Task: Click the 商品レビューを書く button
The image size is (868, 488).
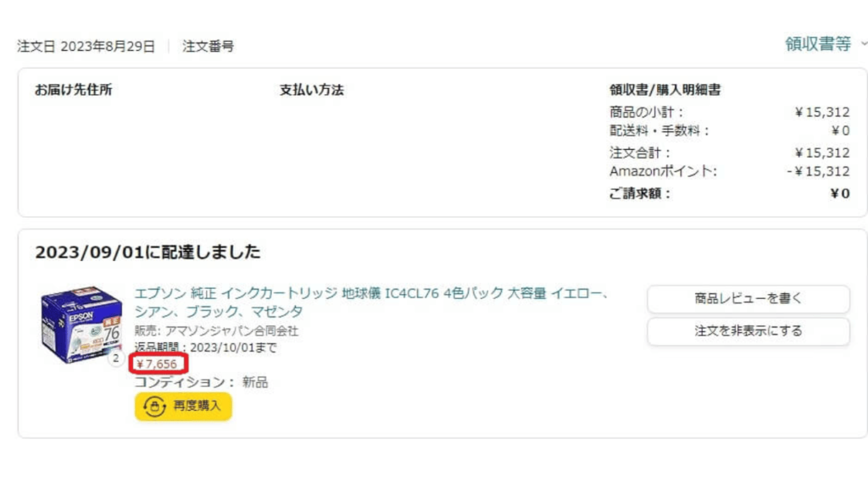Action: pyautogui.click(x=748, y=299)
